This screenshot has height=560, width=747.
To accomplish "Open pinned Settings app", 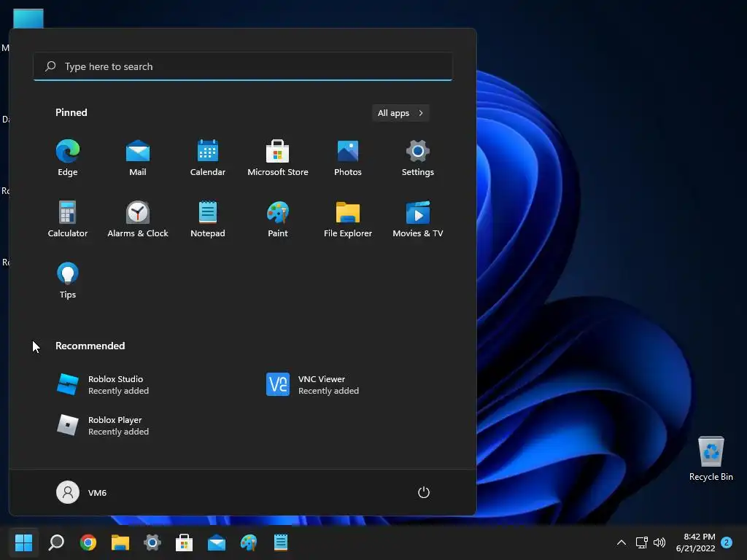I will click(418, 158).
